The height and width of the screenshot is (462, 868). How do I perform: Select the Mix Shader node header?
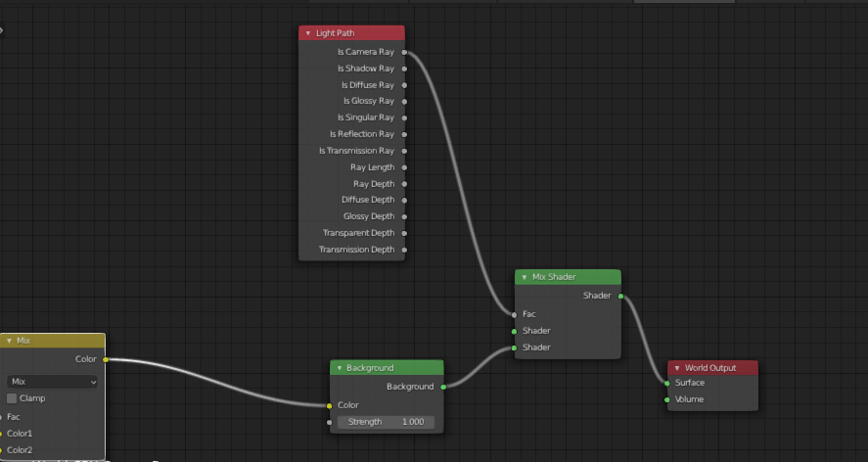click(x=568, y=277)
